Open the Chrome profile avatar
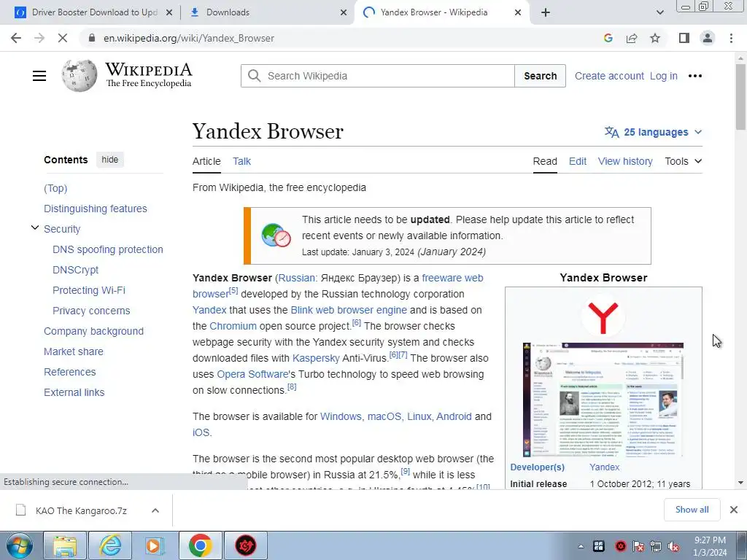 point(708,38)
